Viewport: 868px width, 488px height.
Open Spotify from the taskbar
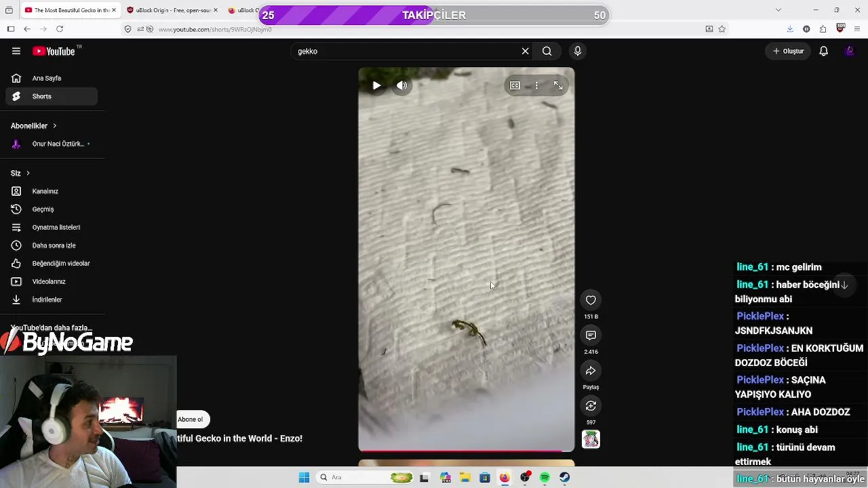[545, 478]
